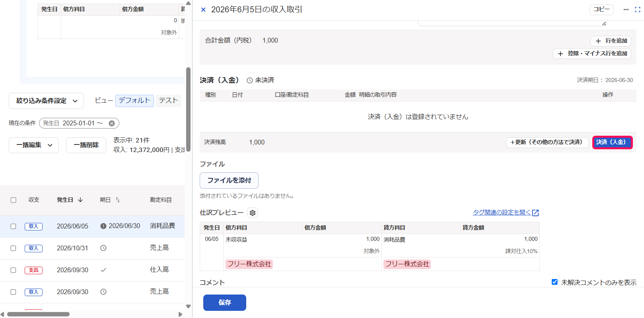The width and height of the screenshot is (644, 318).
Task: Click the 2026/10/31 date cell
Action: click(x=72, y=248)
